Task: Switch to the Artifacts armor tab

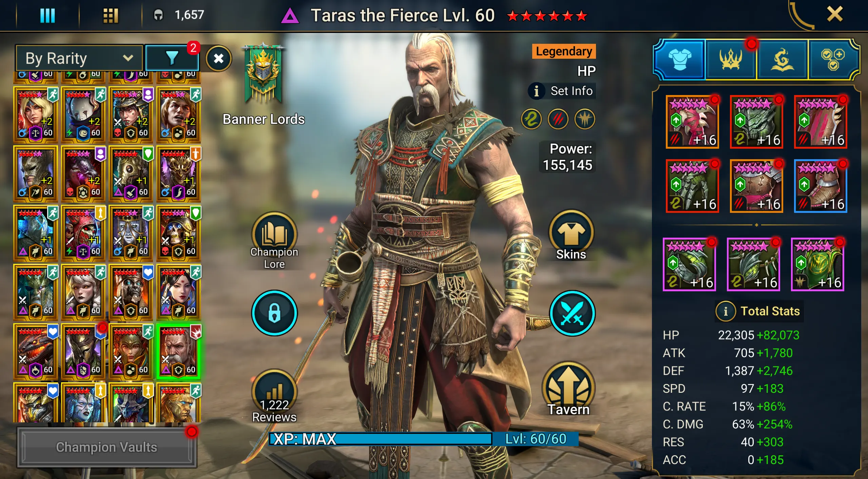Action: tap(680, 59)
